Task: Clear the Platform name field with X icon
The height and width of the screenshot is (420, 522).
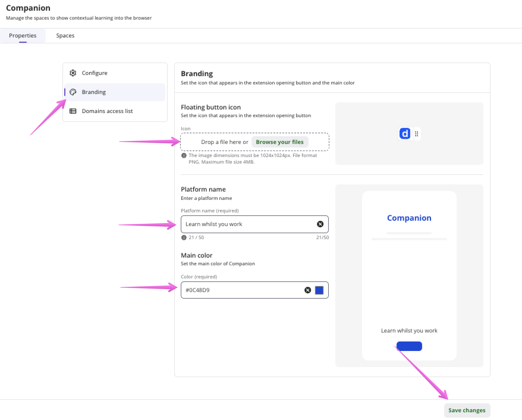Action: click(x=320, y=224)
